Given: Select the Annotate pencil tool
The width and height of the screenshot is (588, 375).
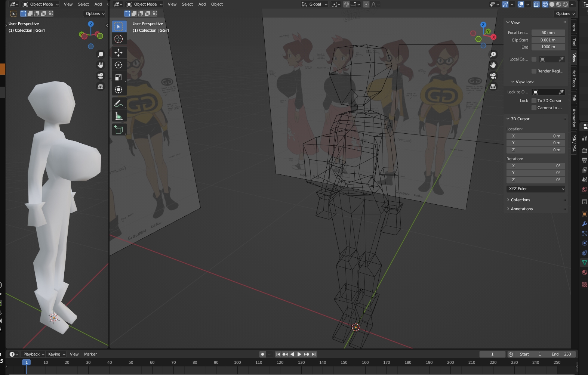Looking at the screenshot, I should (x=118, y=103).
